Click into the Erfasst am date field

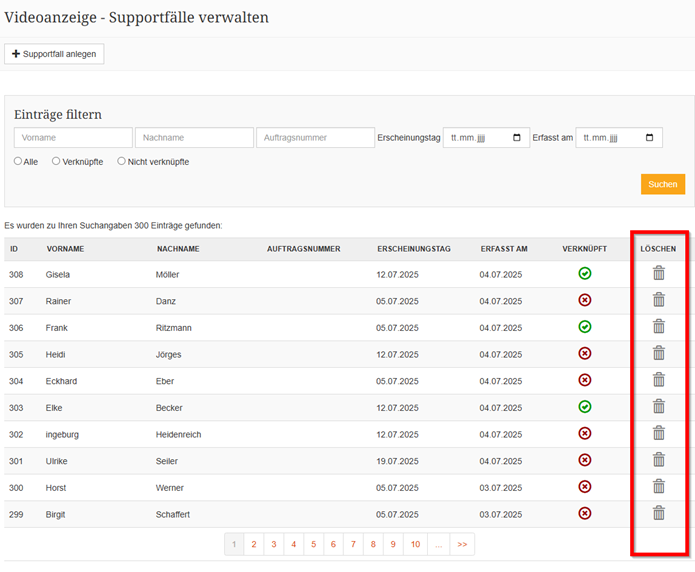tap(619, 137)
